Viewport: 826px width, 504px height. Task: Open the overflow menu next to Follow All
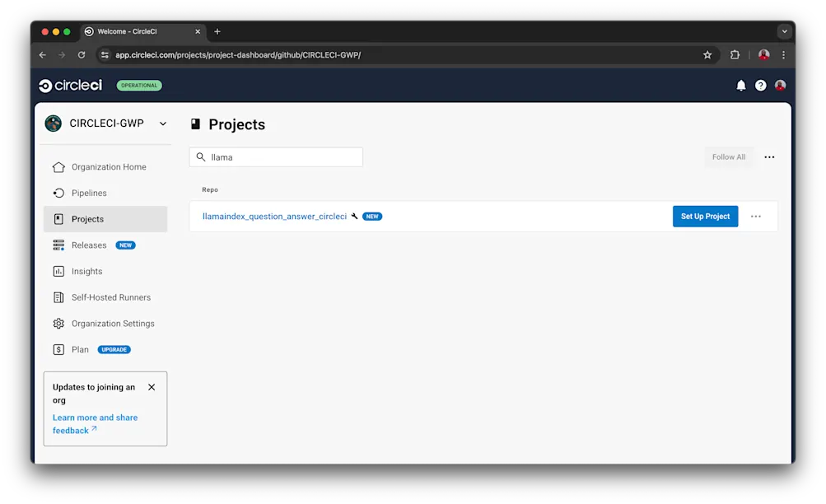tap(768, 156)
